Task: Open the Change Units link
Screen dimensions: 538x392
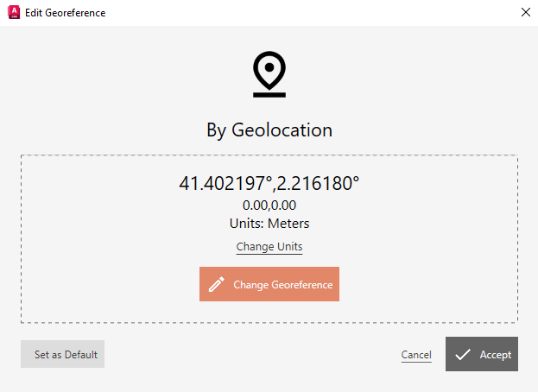Action: [269, 247]
